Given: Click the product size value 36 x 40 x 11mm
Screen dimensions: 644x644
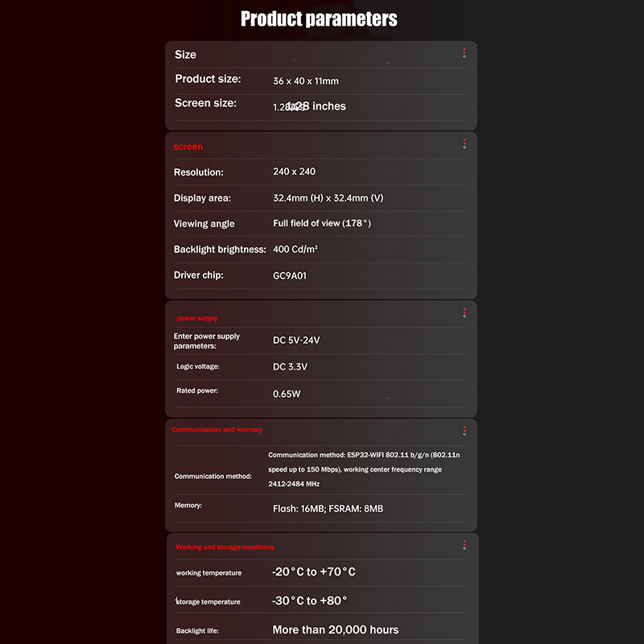Looking at the screenshot, I should click(x=306, y=81).
